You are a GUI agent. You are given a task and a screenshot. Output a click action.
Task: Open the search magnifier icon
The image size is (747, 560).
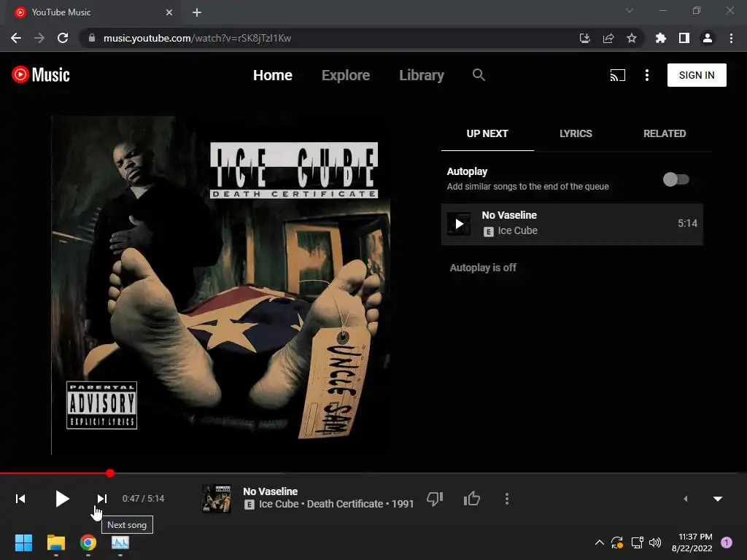pos(479,75)
